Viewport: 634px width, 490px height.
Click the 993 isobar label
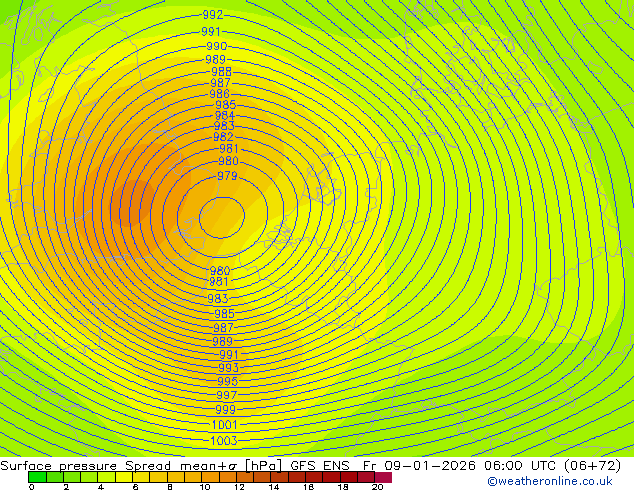[228, 368]
